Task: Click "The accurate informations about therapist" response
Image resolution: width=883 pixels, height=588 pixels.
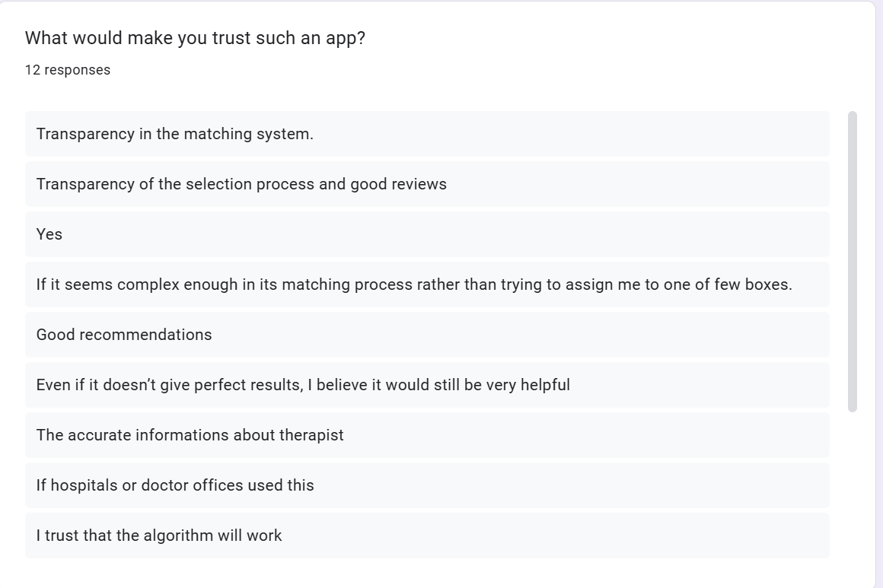Action: 190,435
